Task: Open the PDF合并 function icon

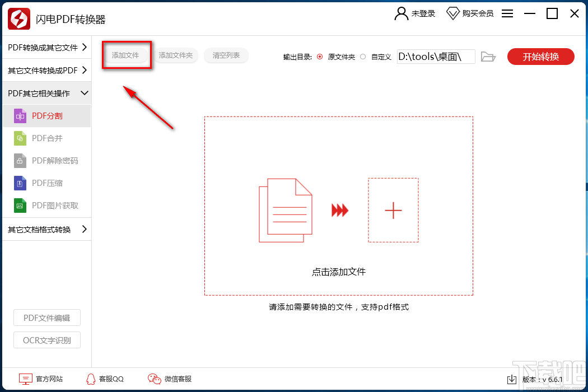Action: (x=20, y=138)
